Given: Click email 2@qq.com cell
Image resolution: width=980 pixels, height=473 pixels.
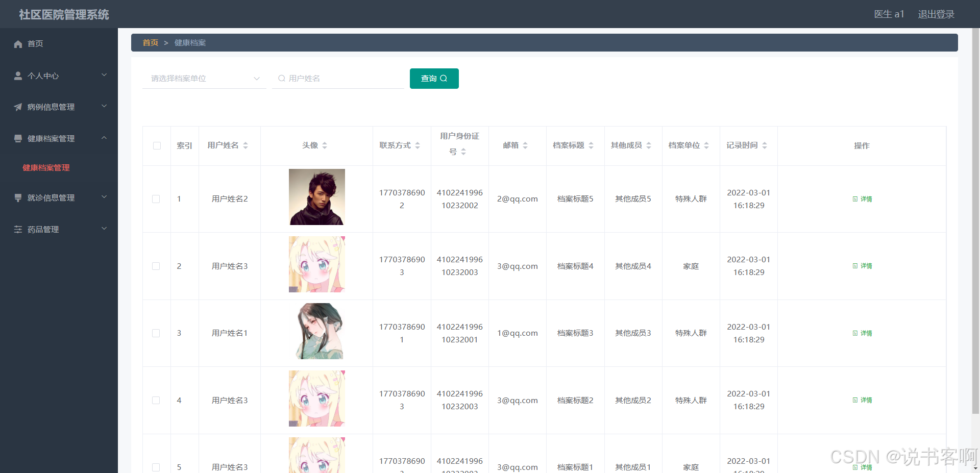Looking at the screenshot, I should (518, 199).
